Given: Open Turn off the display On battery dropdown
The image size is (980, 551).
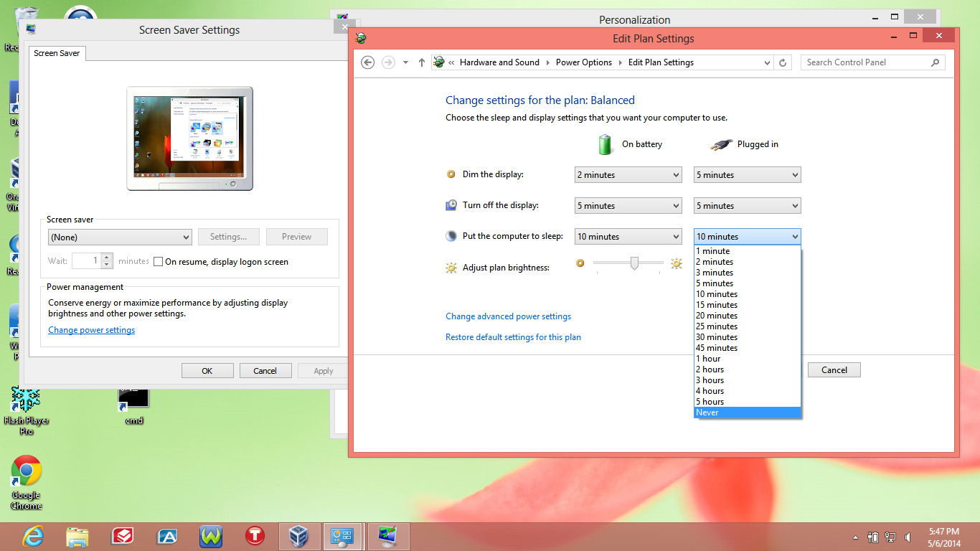Looking at the screenshot, I should (x=628, y=205).
